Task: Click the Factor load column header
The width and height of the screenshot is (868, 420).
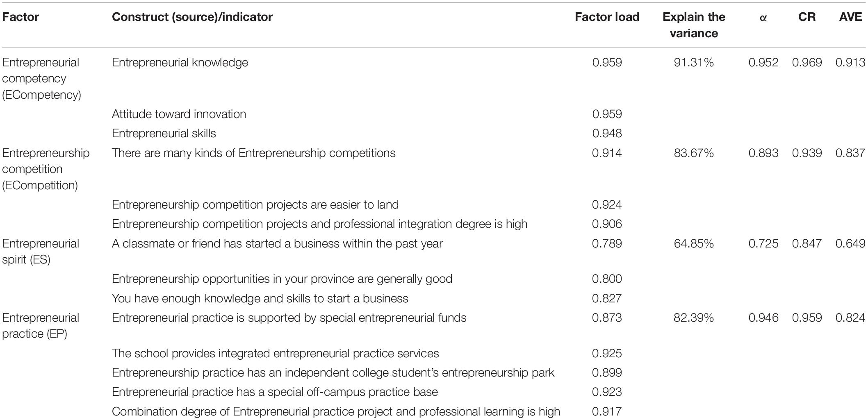Action: [607, 17]
